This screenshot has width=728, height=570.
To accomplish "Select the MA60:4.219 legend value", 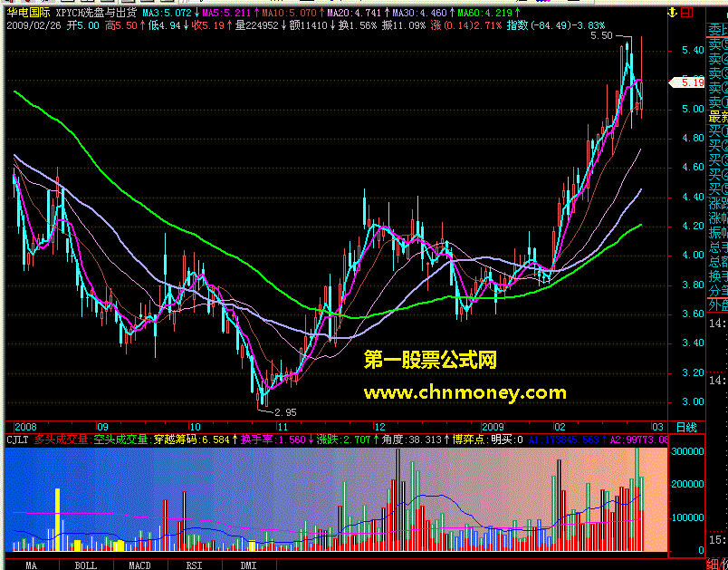I will coord(484,13).
